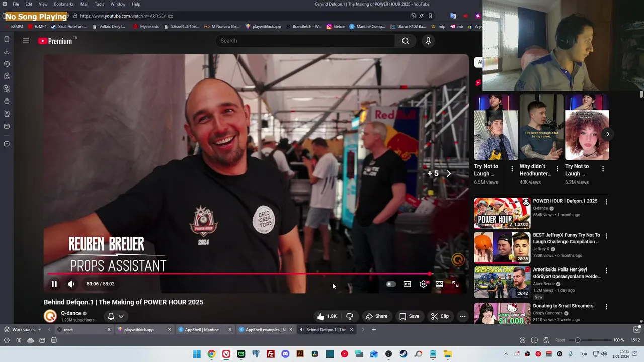Open the Gebze bookmark
The image size is (644, 362).
coord(336,26)
